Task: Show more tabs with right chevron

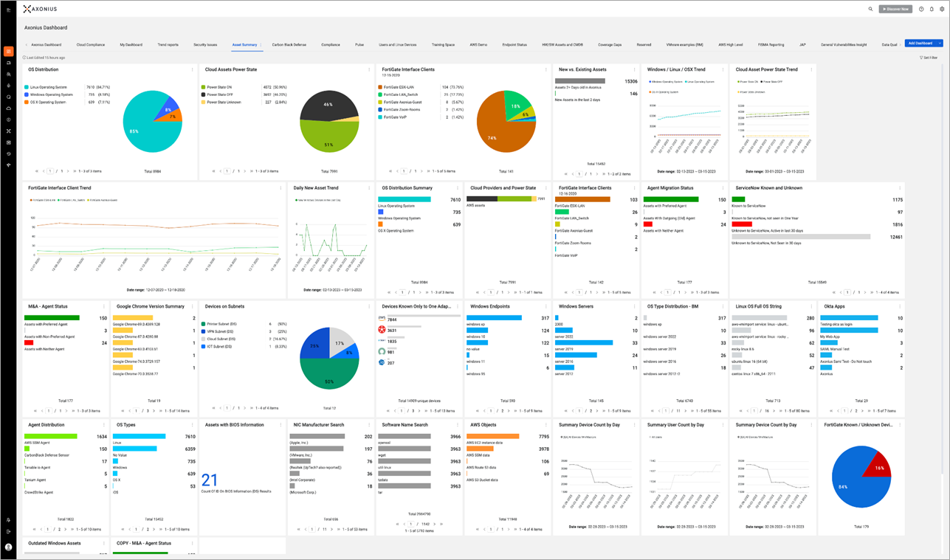Action: tap(902, 44)
